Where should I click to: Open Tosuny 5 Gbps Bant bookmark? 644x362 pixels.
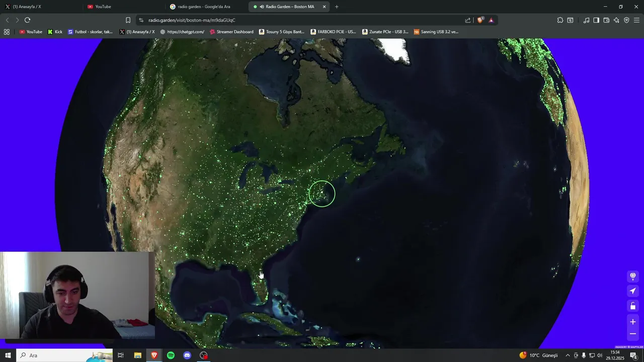click(282, 32)
